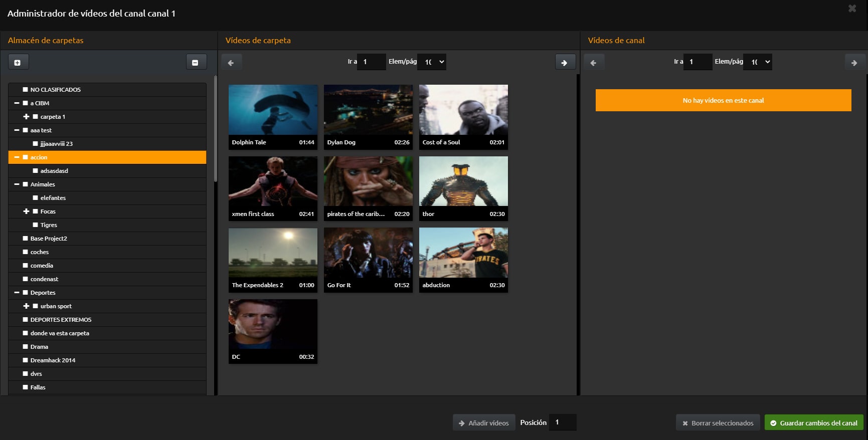Screen dimensions: 868x440
Task: Check the Deportes folder checkbox
Action: pos(25,292)
